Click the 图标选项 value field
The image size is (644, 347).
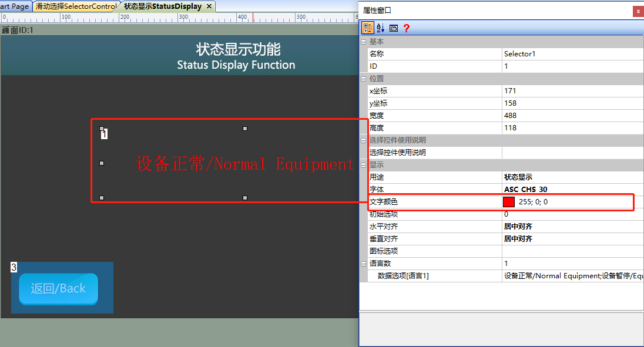pyautogui.click(x=572, y=251)
